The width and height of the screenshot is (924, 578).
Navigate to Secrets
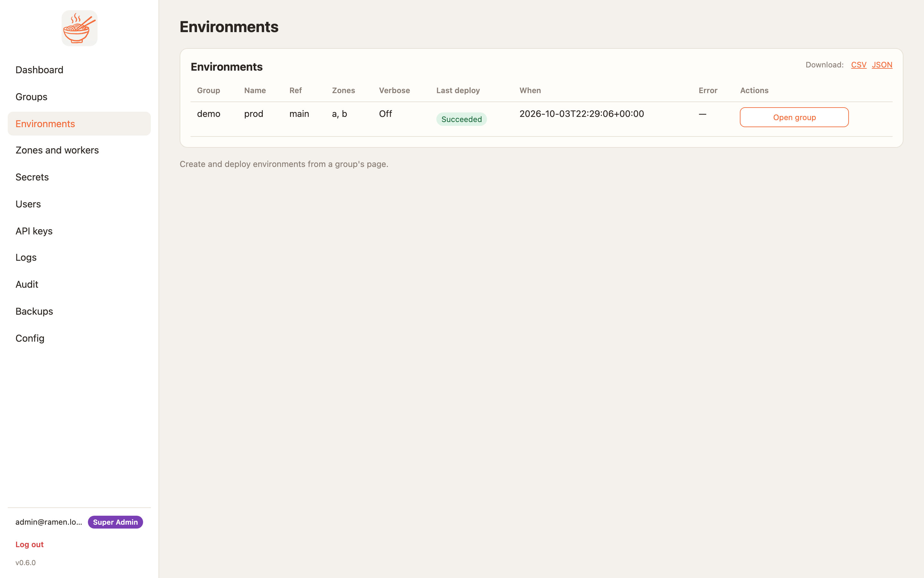79,177
